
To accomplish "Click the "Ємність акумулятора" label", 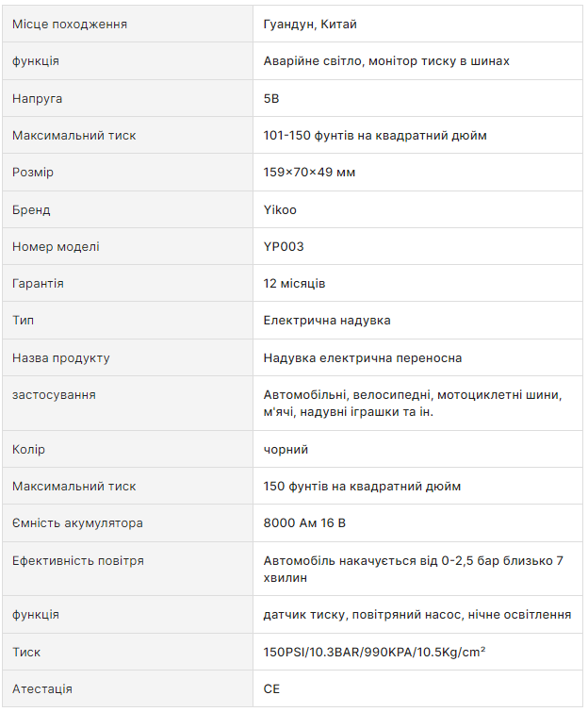I will [77, 523].
